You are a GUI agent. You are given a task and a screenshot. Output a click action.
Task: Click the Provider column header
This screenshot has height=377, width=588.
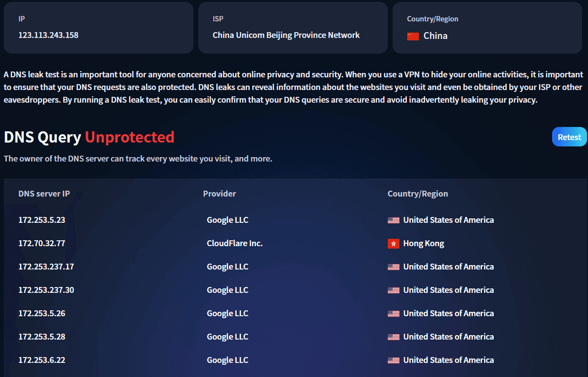[x=220, y=194]
